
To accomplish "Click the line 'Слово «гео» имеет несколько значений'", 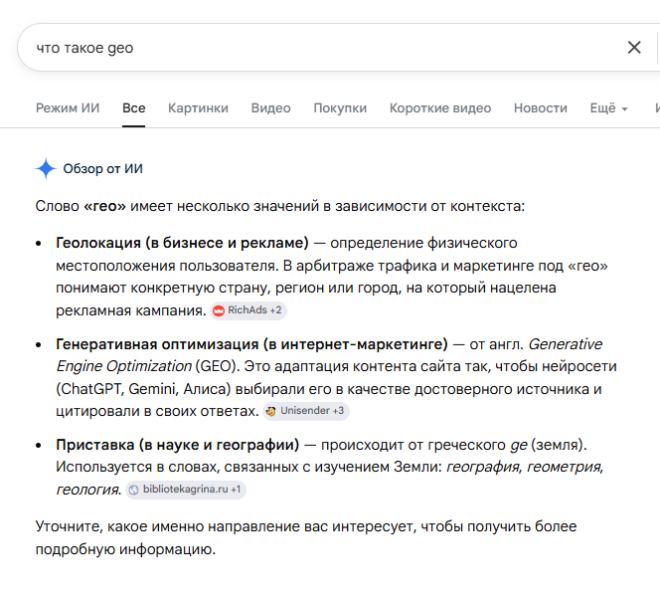I will [x=280, y=206].
